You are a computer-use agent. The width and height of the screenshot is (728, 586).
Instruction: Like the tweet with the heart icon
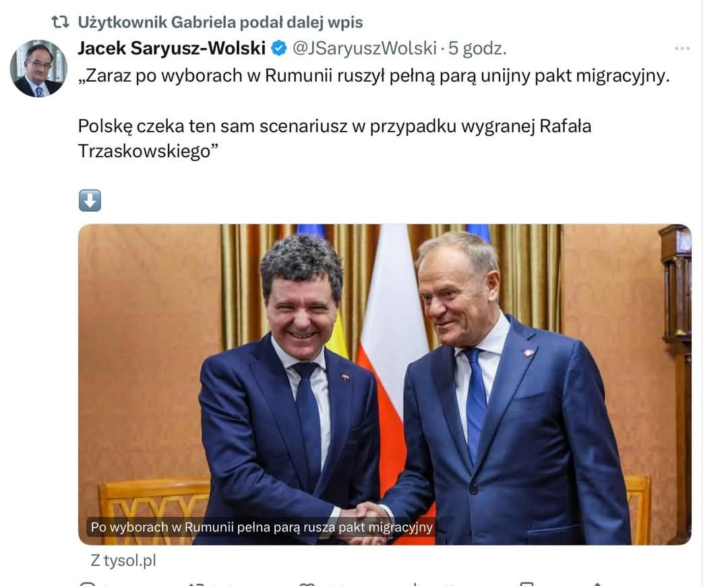point(307,584)
